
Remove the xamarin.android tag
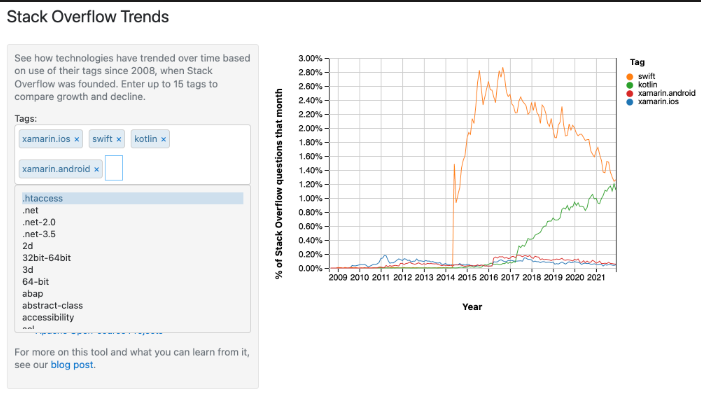tap(97, 169)
